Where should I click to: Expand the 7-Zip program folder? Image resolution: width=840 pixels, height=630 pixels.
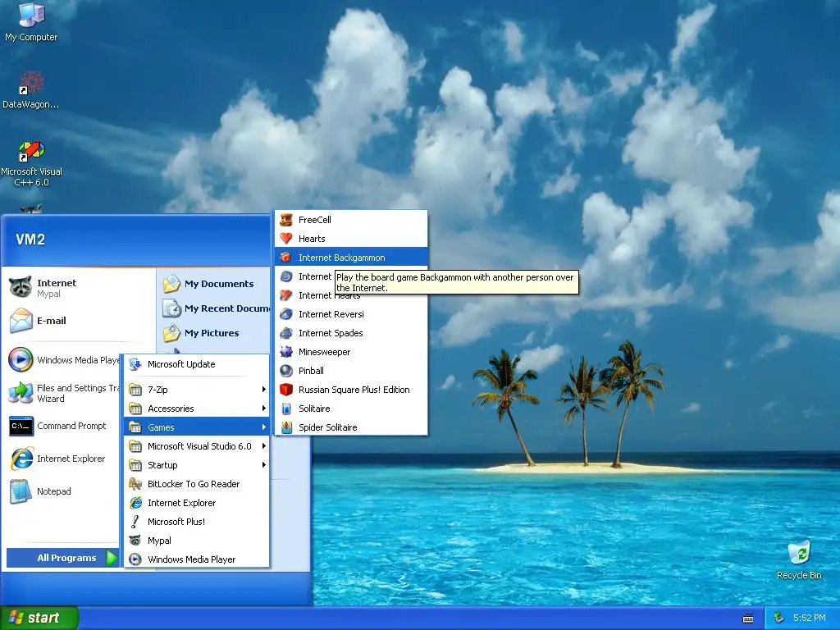coord(197,390)
